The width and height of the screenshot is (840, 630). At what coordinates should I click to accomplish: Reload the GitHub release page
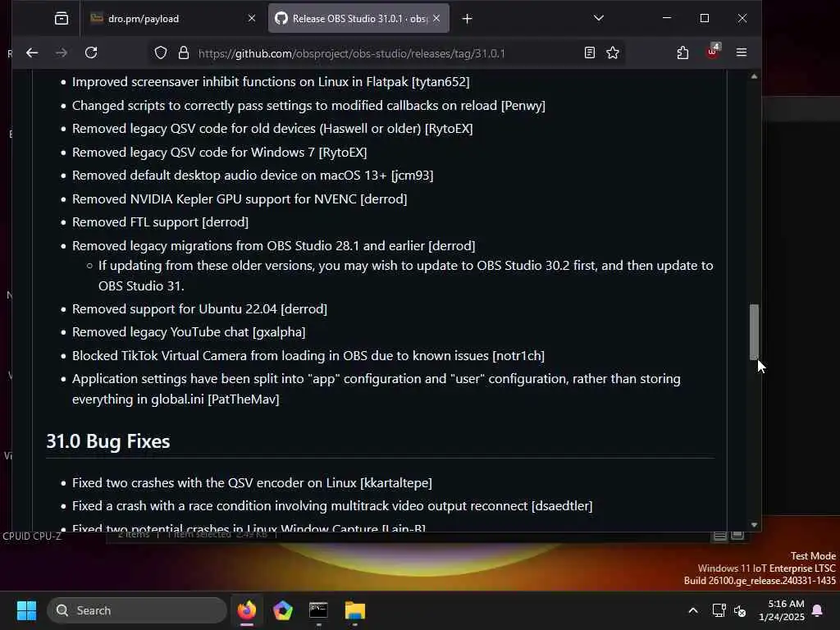(91, 52)
